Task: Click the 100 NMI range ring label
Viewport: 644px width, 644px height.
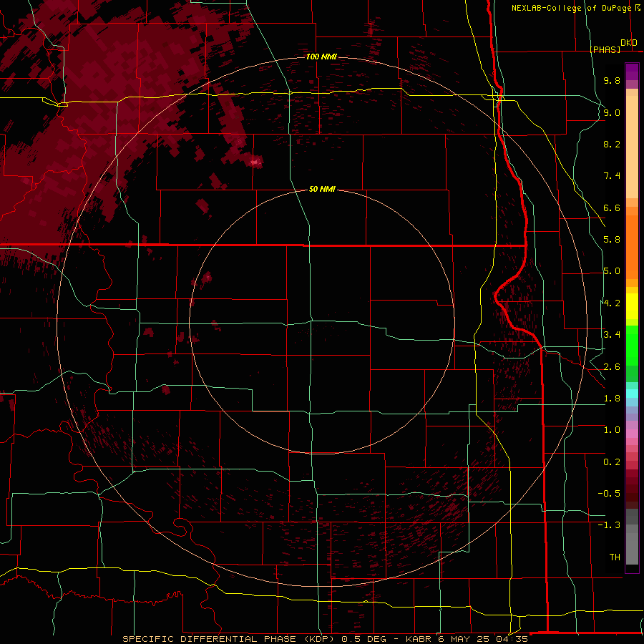Action: click(x=321, y=57)
